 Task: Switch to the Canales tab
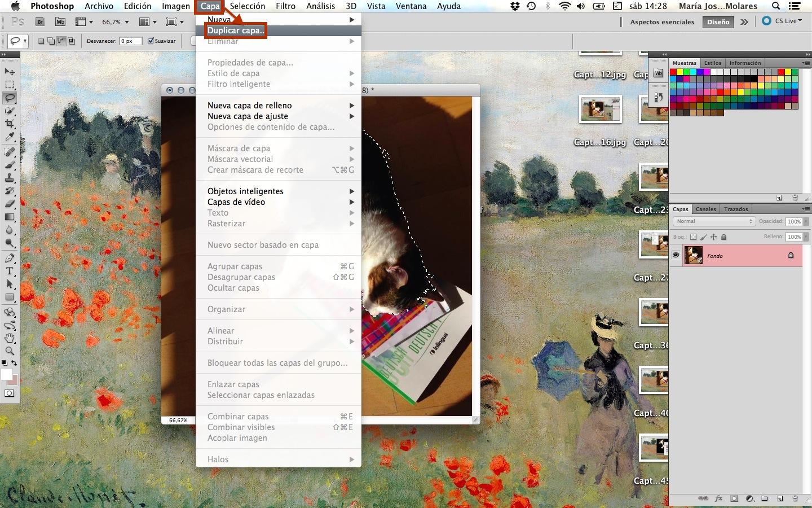[705, 209]
